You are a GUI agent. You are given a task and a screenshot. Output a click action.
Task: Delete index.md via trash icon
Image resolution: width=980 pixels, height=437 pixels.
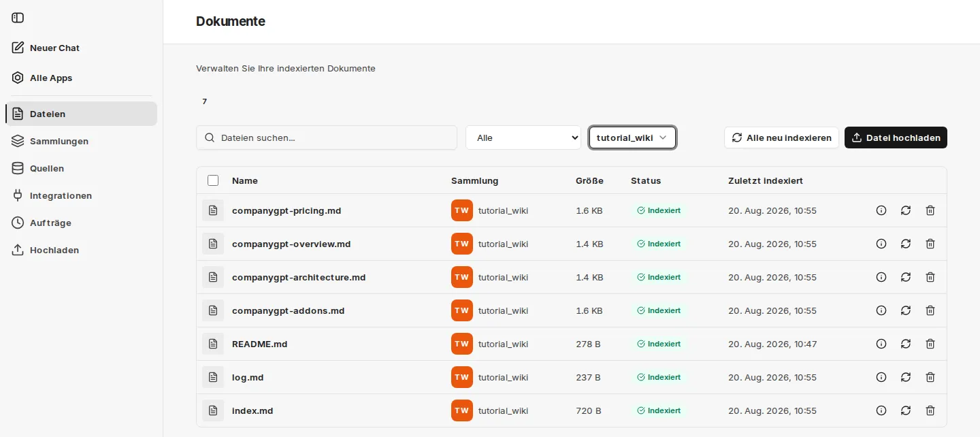tap(930, 410)
